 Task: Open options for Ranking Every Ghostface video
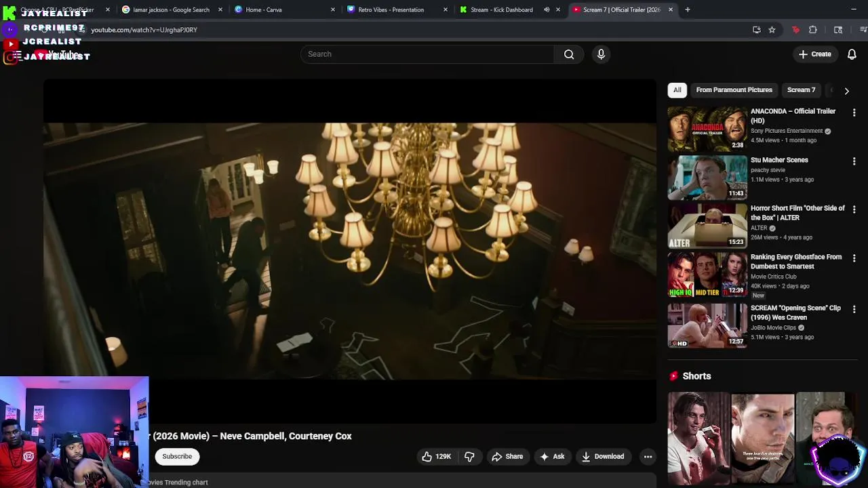click(x=854, y=258)
